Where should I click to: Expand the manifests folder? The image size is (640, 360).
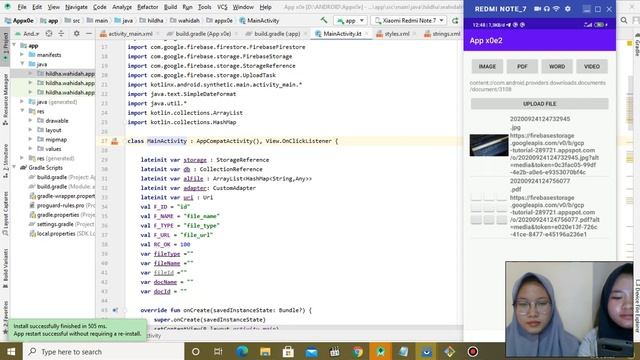pos(22,55)
